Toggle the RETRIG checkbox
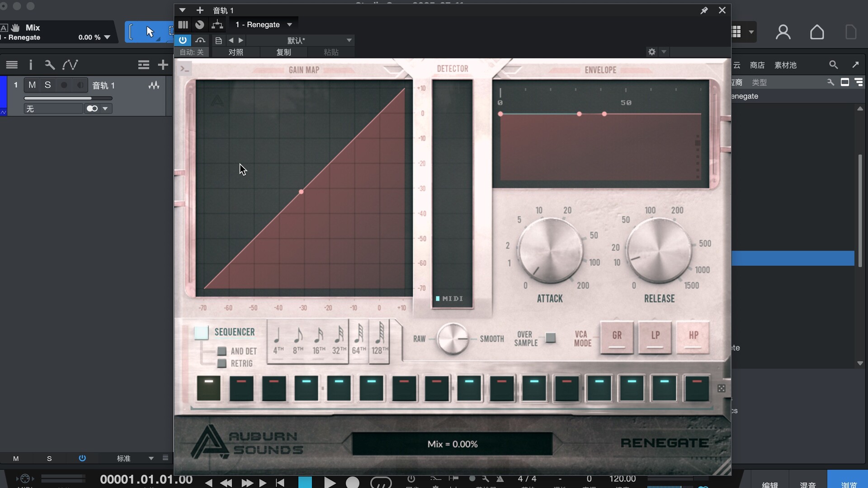This screenshot has width=868, height=488. tap(222, 363)
